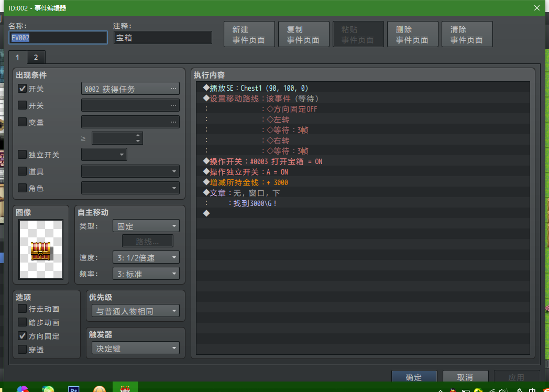The height and width of the screenshot is (392, 549).
Task: Enable the 独立开关 condition checkbox
Action: [23, 155]
